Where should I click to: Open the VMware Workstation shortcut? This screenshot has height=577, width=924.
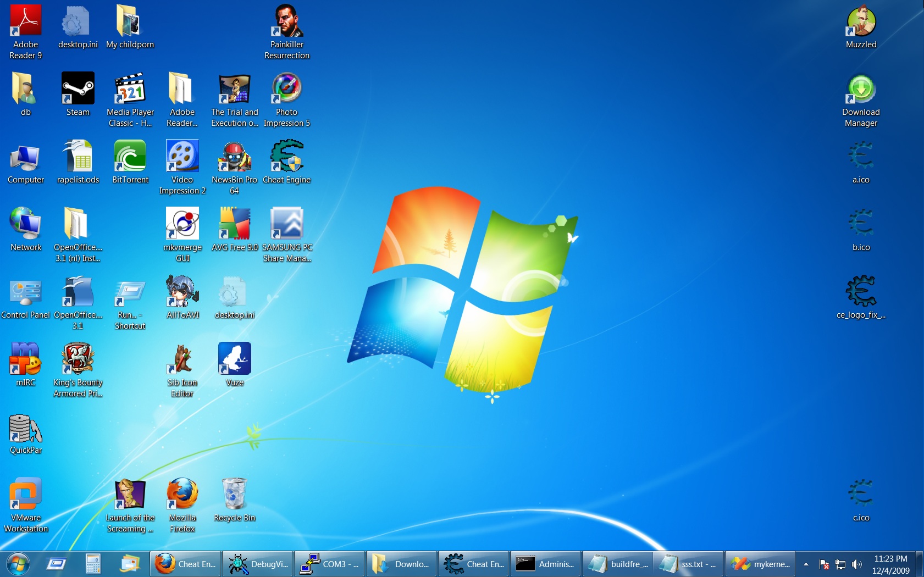coord(26,506)
